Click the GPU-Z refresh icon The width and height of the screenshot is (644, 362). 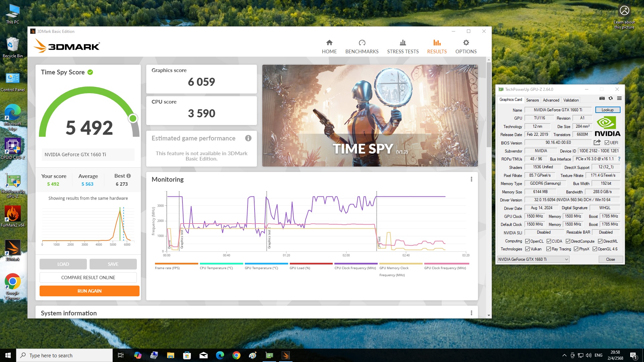[611, 98]
